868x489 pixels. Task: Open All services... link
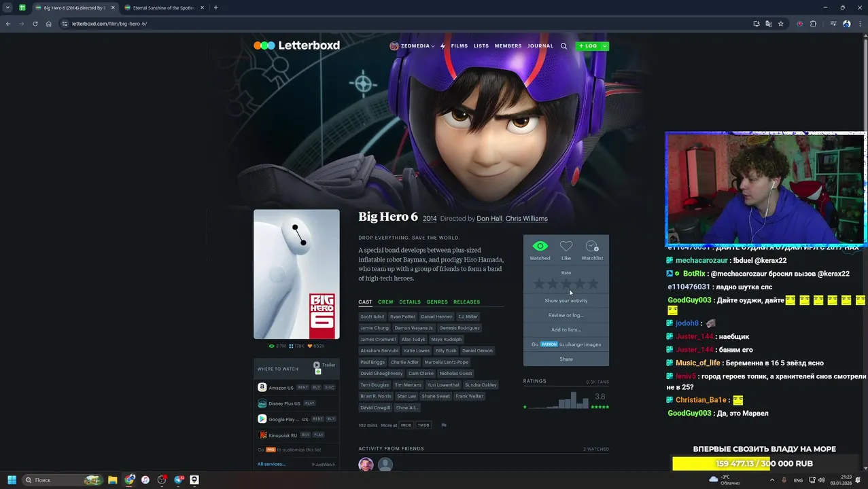tap(271, 465)
